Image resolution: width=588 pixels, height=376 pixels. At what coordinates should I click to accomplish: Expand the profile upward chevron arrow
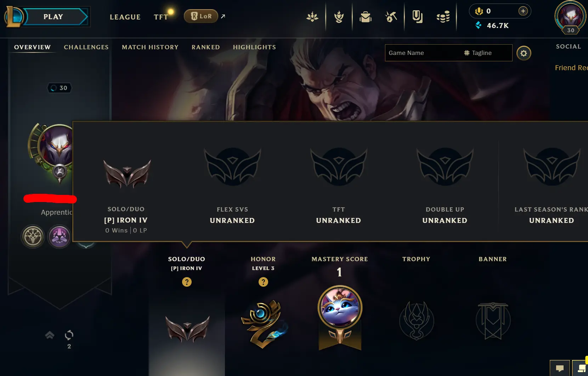coord(50,335)
